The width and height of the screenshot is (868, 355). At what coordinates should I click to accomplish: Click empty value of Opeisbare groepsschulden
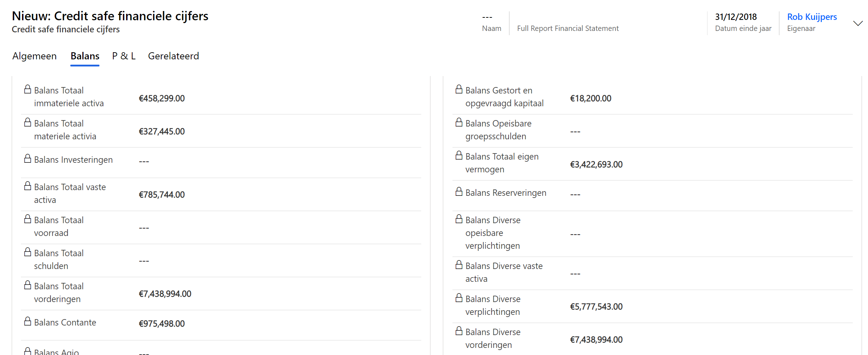click(x=575, y=131)
